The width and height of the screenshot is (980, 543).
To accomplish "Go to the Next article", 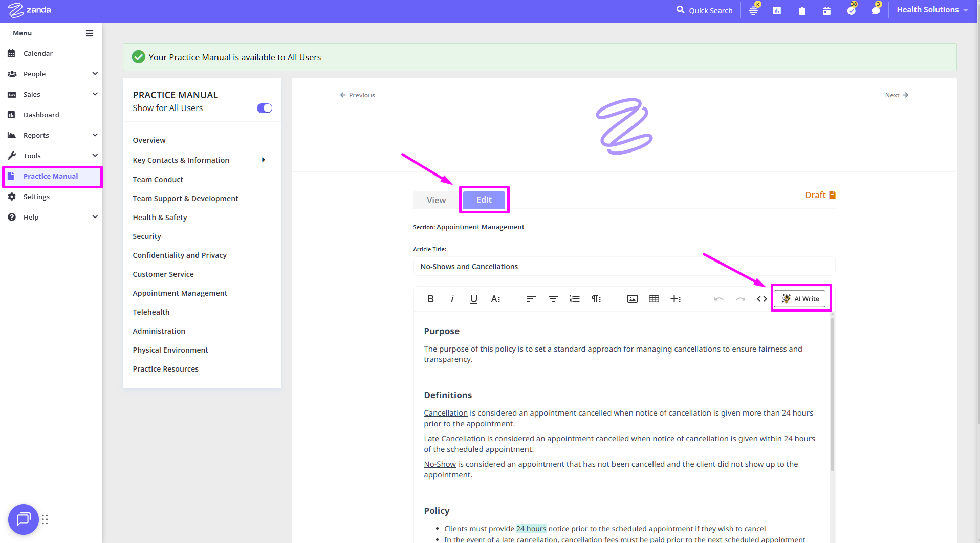I will pyautogui.click(x=897, y=95).
